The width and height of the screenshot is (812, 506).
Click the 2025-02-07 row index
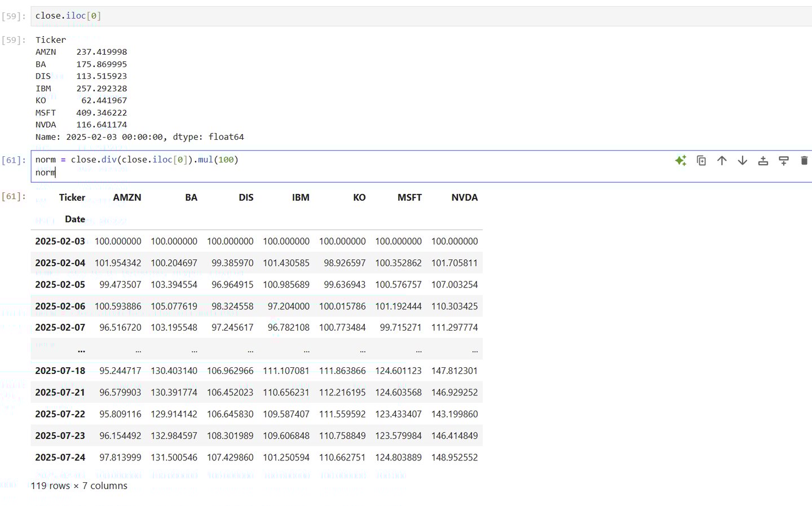(x=60, y=327)
